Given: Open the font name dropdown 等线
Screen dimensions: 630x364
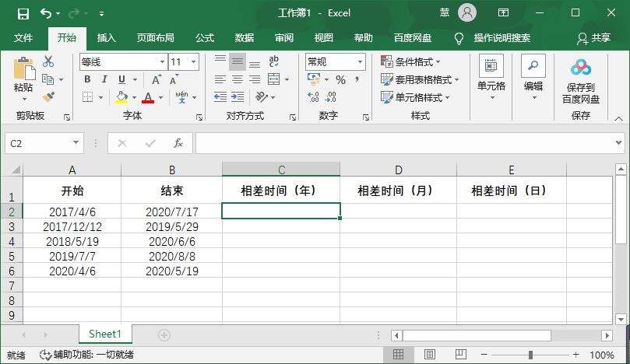Looking at the screenshot, I should point(162,61).
